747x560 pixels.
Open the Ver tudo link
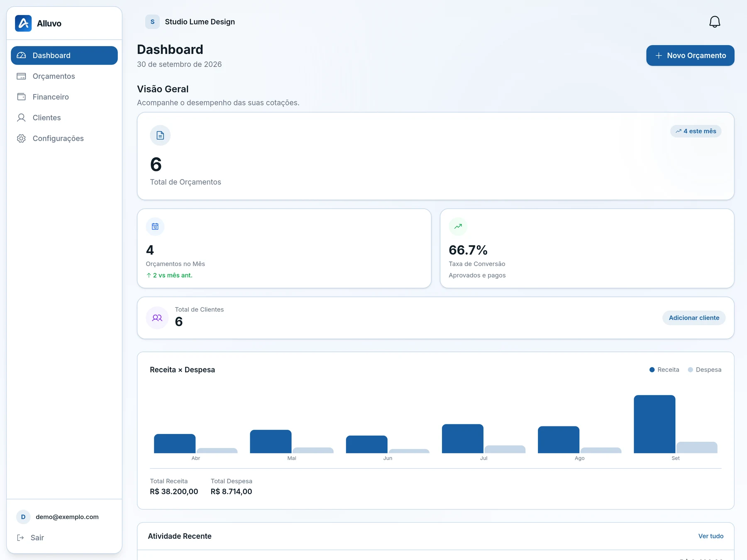tap(711, 536)
